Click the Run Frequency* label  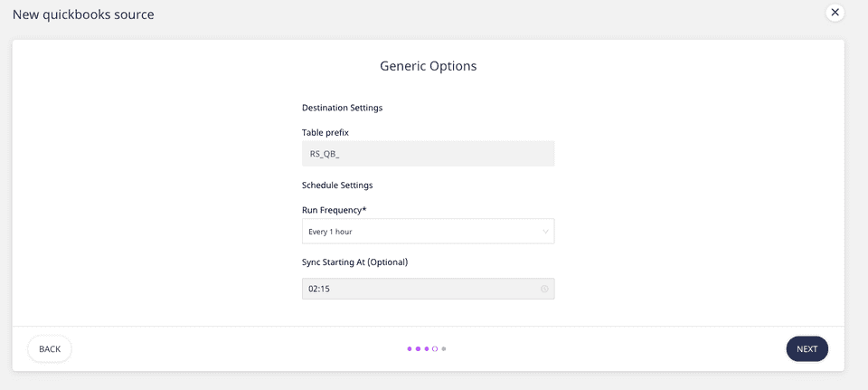(x=335, y=210)
